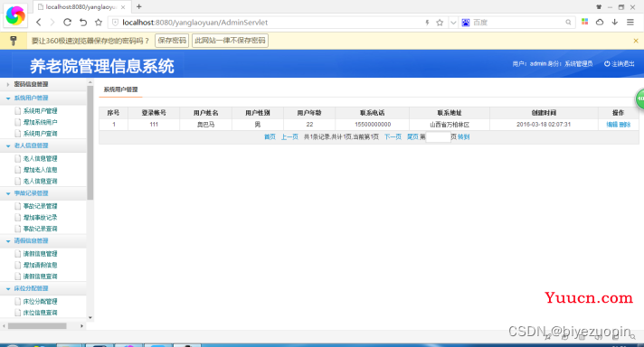Click the shield icon before the URL

coord(115,23)
